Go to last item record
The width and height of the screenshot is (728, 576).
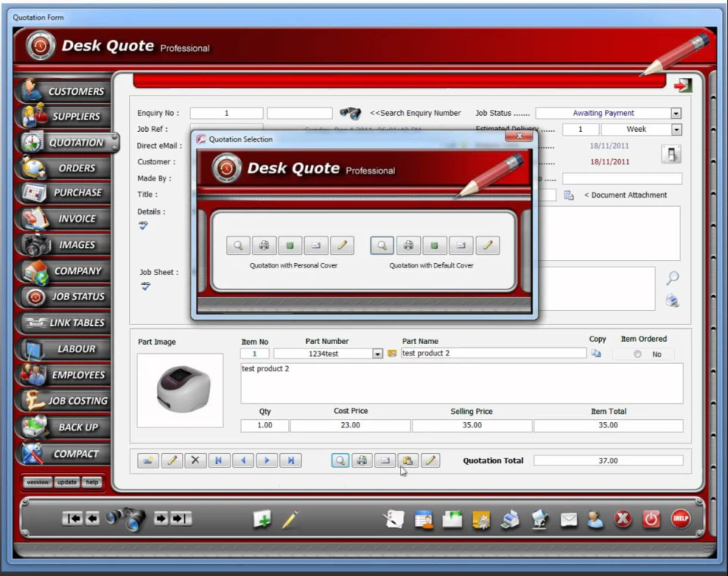pos(291,461)
